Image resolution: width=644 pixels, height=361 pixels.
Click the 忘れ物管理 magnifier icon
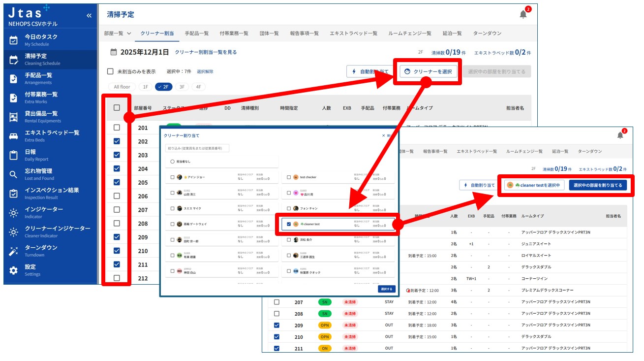[x=14, y=174]
